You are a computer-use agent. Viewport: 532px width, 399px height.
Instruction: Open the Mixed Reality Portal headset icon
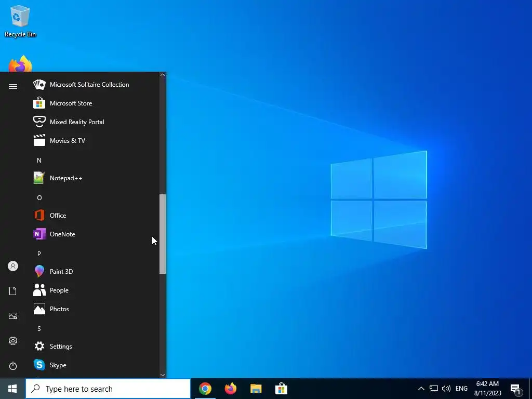pyautogui.click(x=39, y=122)
